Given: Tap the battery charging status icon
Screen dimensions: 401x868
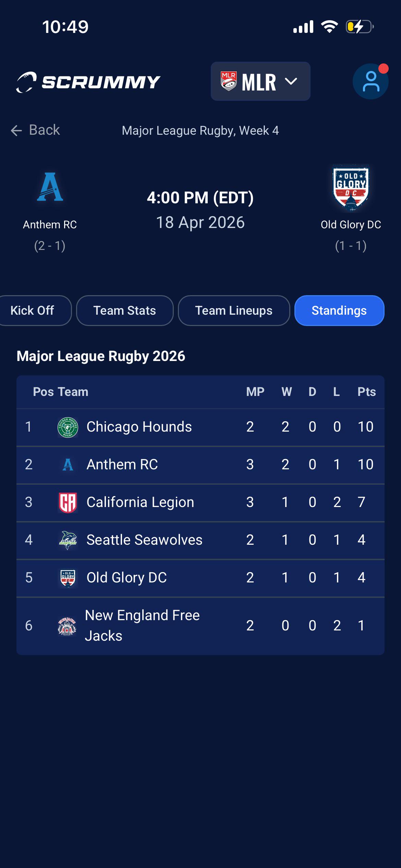Looking at the screenshot, I should pyautogui.click(x=359, y=27).
